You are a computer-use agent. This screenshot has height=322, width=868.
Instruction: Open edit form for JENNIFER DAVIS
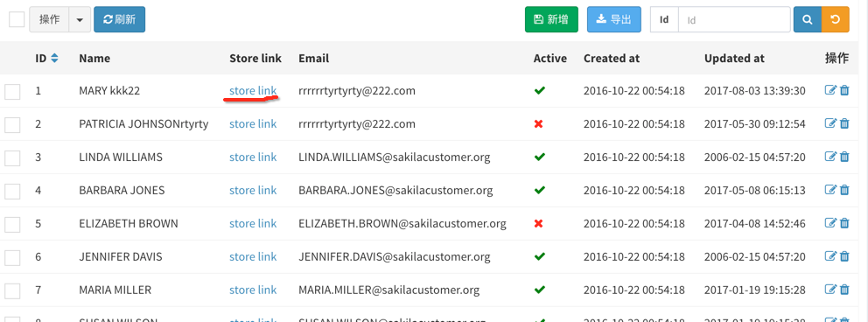click(x=830, y=256)
